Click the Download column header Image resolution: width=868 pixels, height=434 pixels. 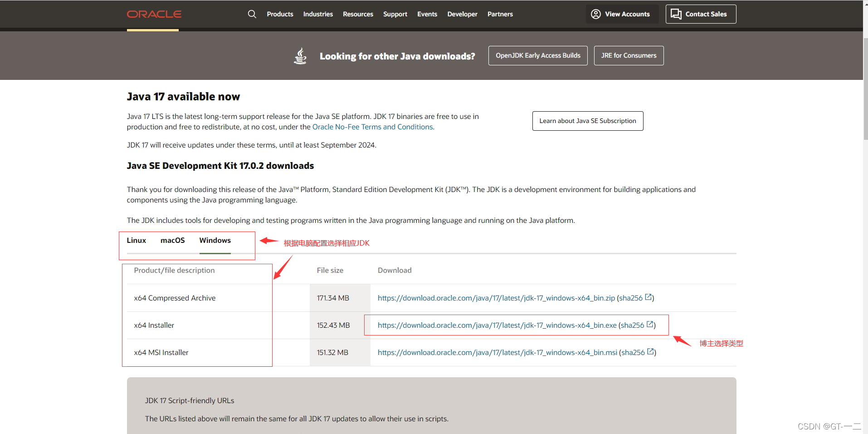pos(395,270)
